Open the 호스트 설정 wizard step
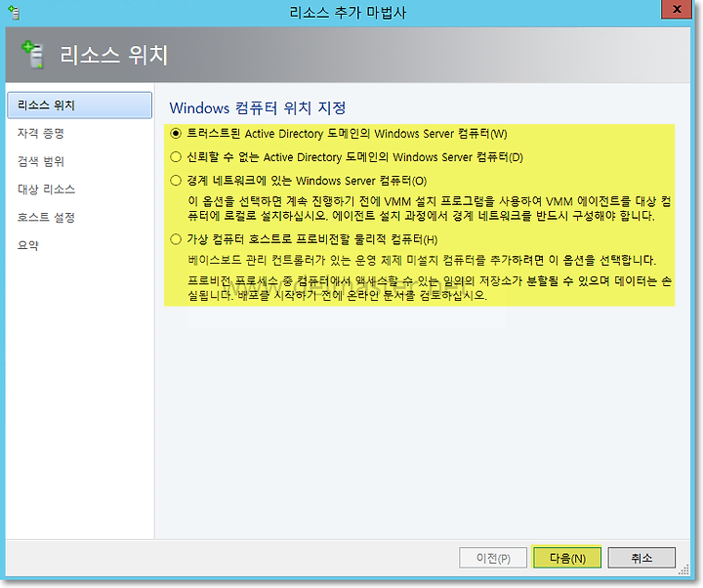Screen dimensions: 703x588 tap(46, 218)
